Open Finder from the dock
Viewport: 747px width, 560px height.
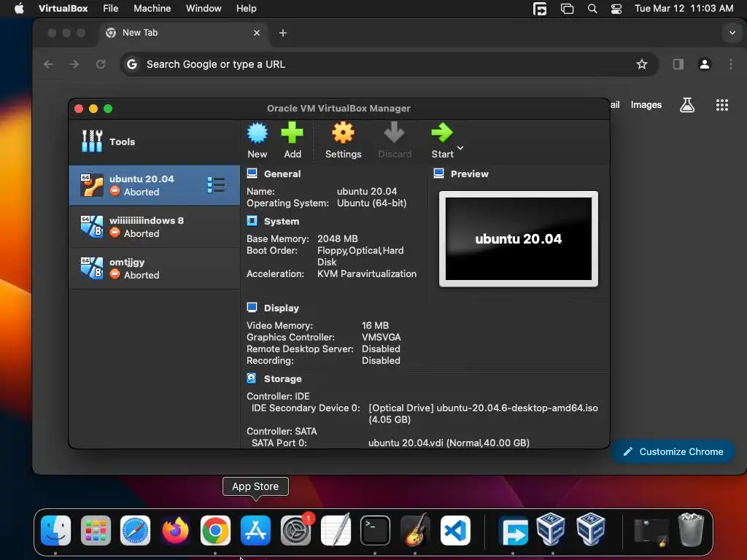coord(55,530)
